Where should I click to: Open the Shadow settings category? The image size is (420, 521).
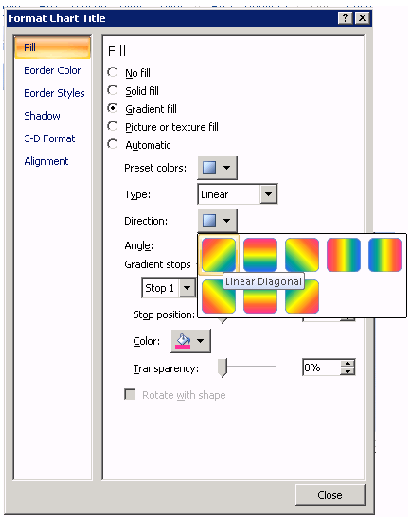pos(42,116)
